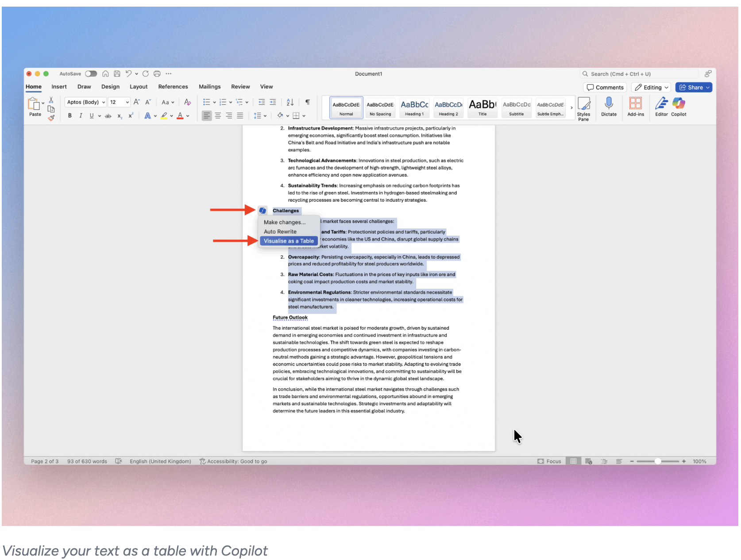Expand the line spacing options

[265, 115]
